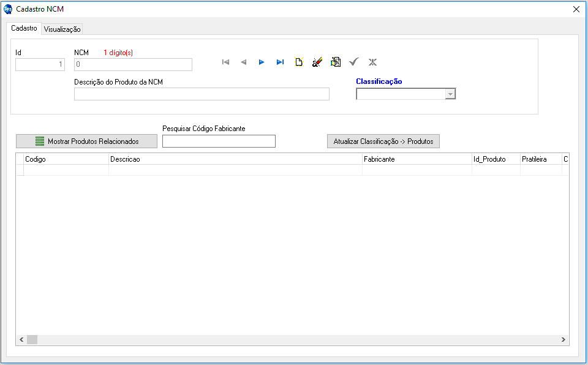Open the Classificação dropdown
The width and height of the screenshot is (588, 365).
[450, 94]
